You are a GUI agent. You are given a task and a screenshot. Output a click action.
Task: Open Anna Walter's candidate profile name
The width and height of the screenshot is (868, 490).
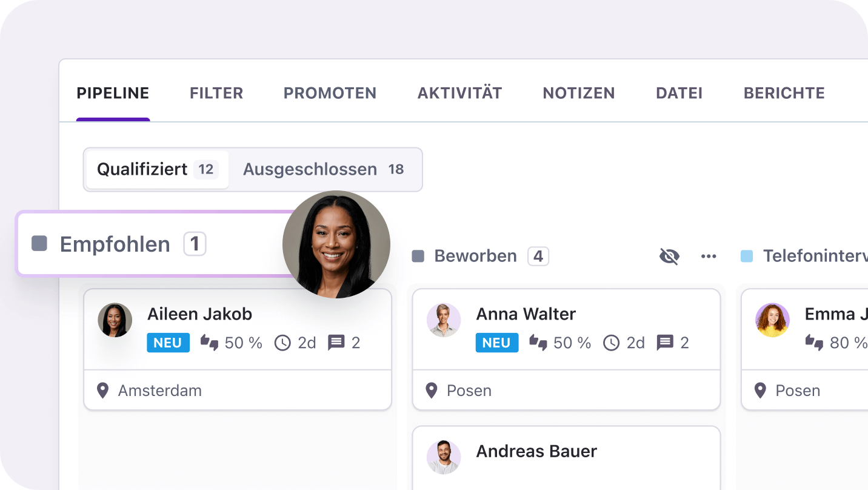coord(526,314)
